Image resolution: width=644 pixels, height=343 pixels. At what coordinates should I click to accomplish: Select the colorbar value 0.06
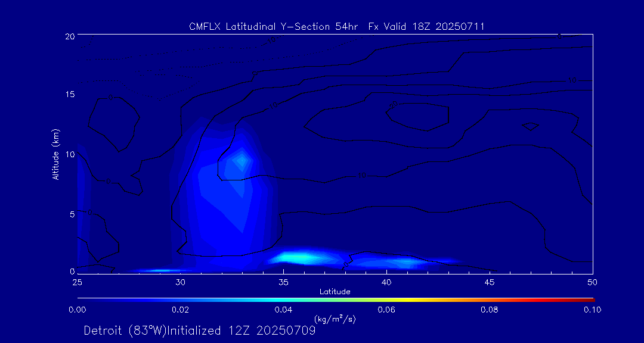[386, 310]
